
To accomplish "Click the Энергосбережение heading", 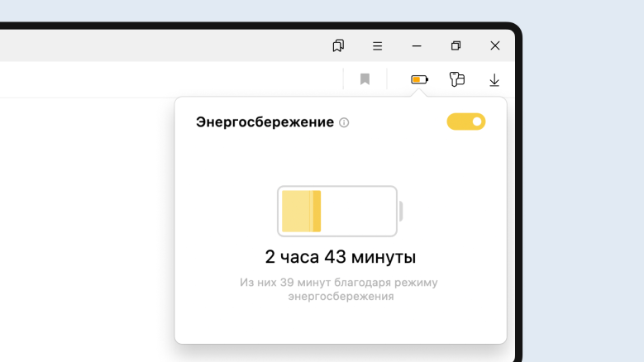I will 265,122.
